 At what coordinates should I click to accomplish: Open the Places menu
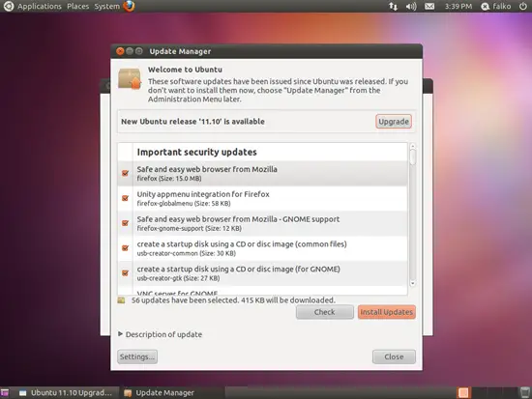(x=77, y=6)
